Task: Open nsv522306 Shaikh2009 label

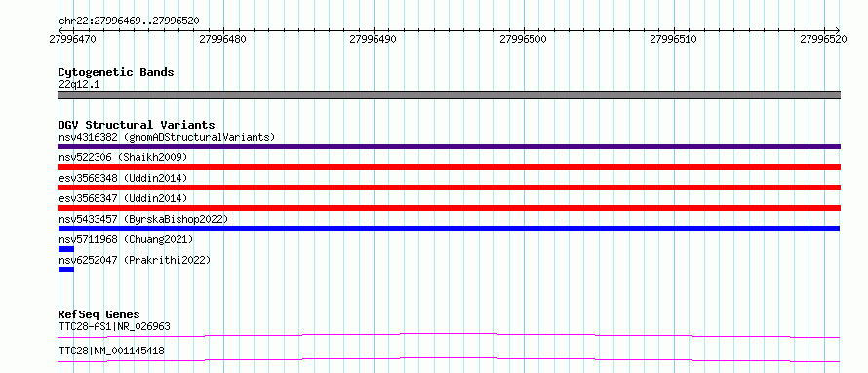Action: click(x=123, y=157)
